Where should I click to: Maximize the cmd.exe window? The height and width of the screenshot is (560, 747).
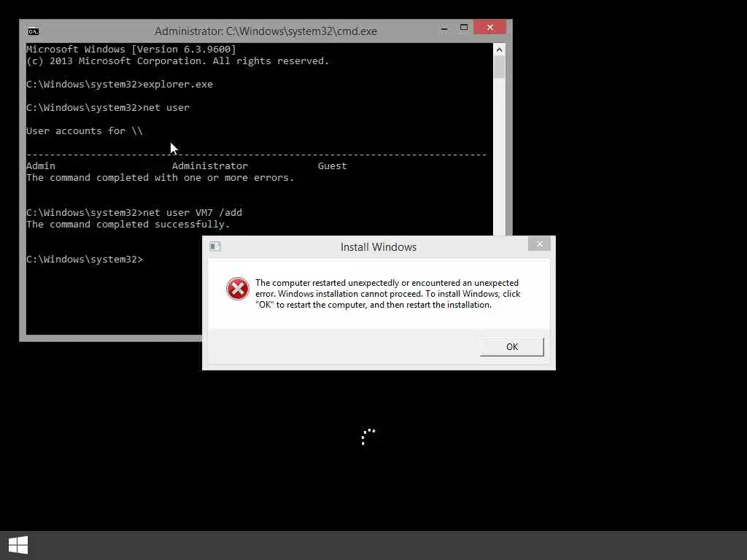coord(463,28)
